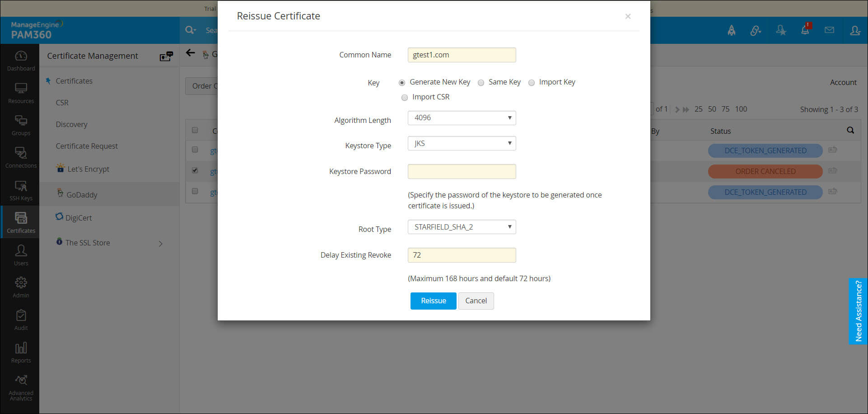Click the back arrow above the table
The width and height of the screenshot is (868, 414).
click(x=191, y=53)
